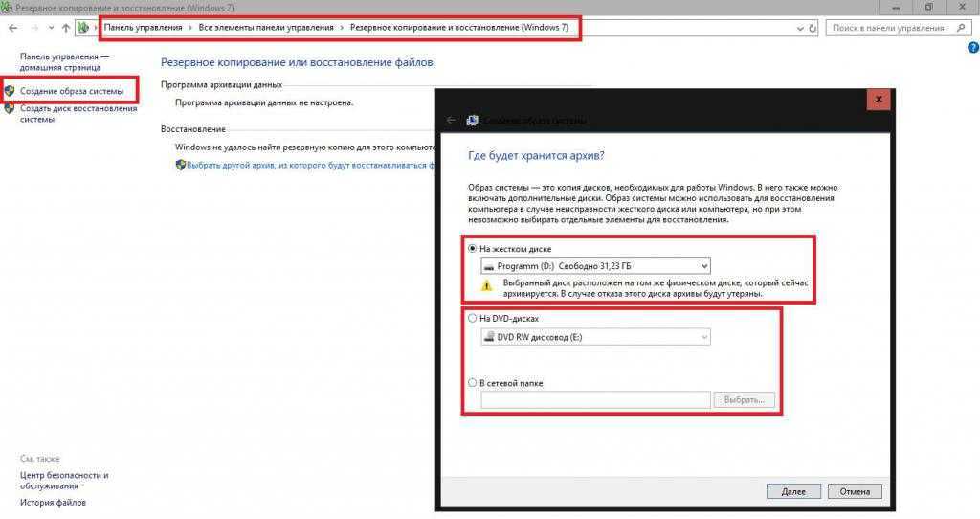Click the shield icon beside Создание образа системы
The height and width of the screenshot is (519, 980).
[10, 91]
